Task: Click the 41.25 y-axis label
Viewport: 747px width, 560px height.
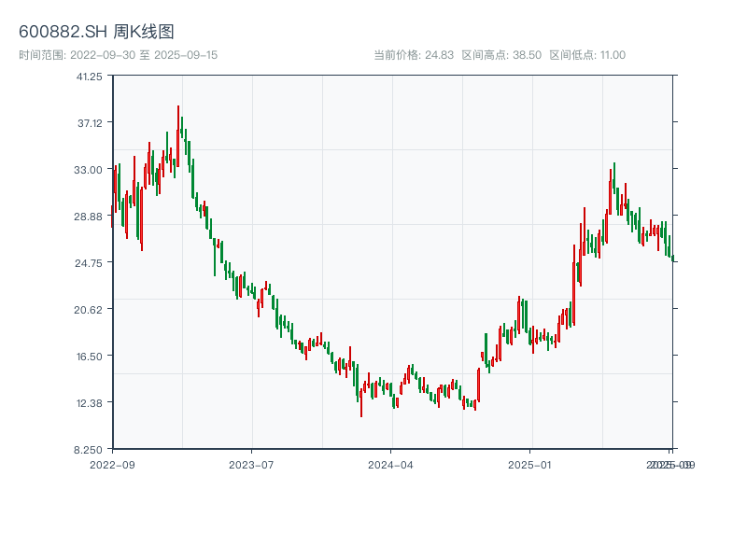Action: 90,77
